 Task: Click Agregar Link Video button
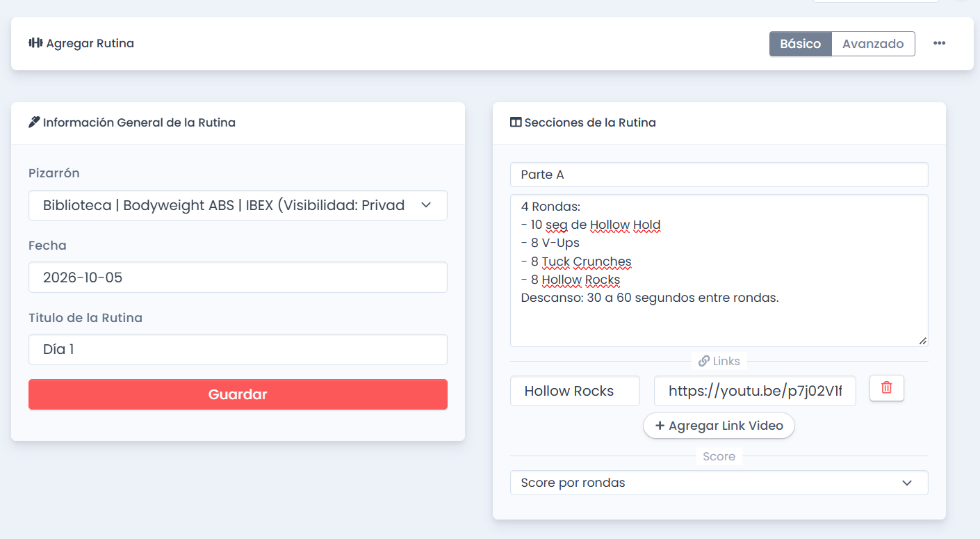pos(719,426)
